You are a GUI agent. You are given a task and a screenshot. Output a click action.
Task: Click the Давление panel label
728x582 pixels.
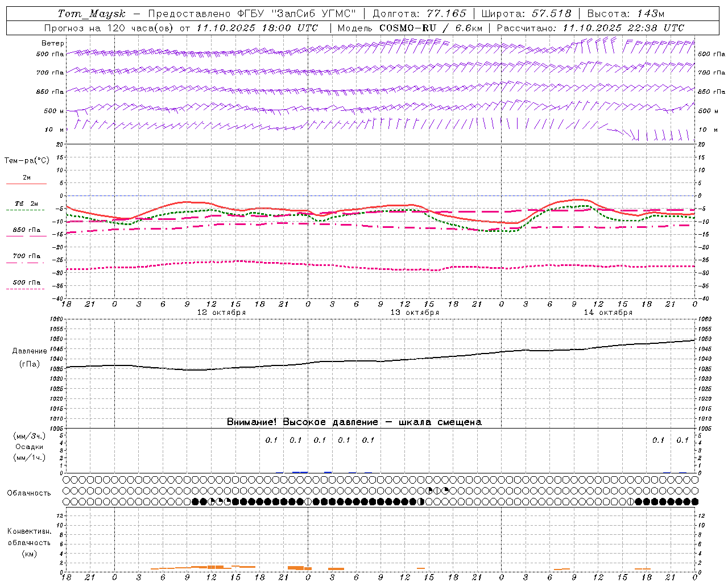click(x=30, y=351)
